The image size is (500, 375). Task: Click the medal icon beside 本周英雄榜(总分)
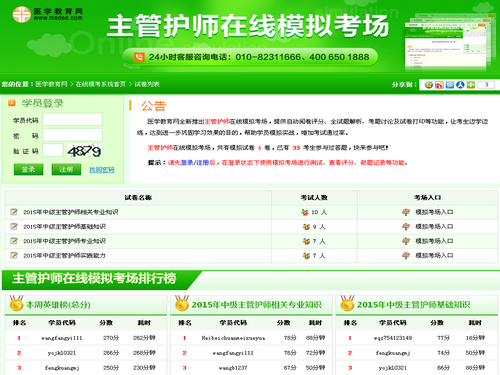point(16,303)
